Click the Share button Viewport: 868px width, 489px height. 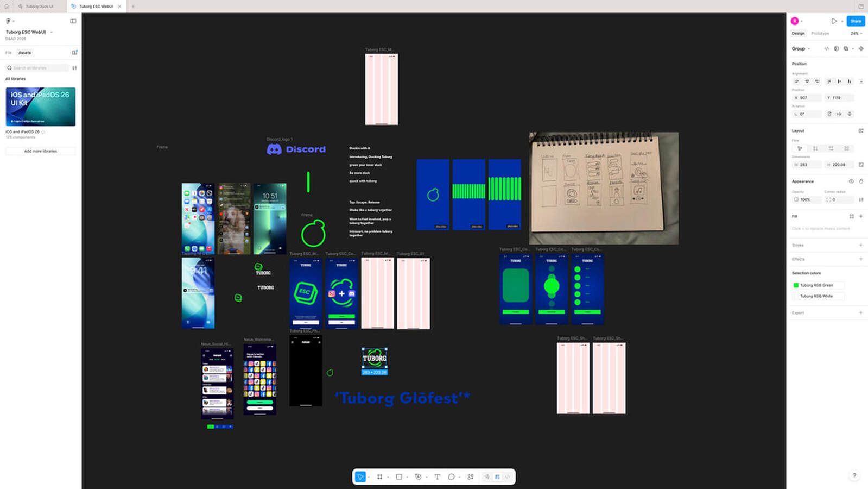(x=856, y=21)
